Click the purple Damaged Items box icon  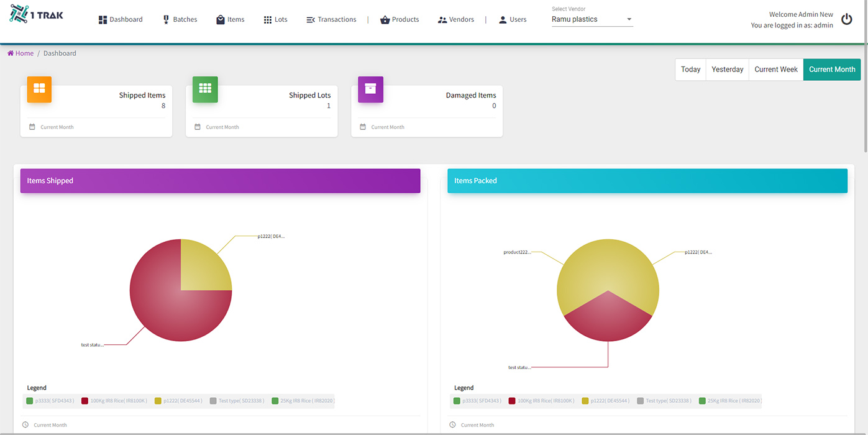point(370,89)
